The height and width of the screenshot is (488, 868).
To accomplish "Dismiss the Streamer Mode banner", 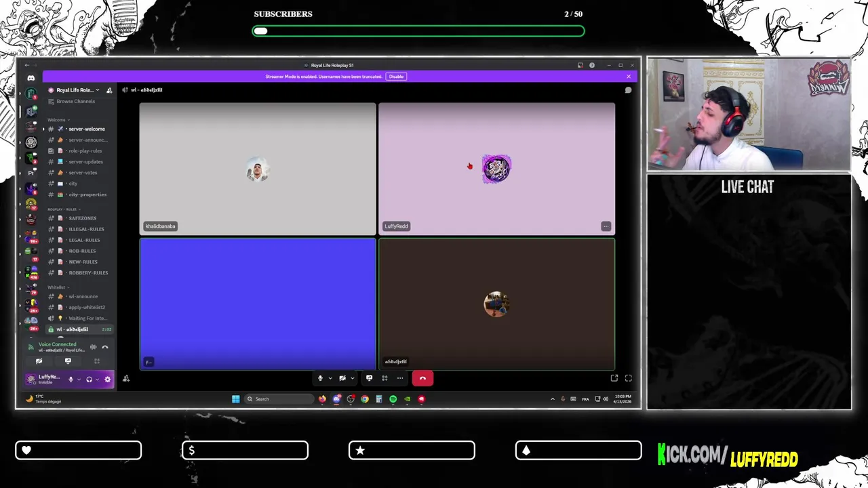I will [629, 77].
